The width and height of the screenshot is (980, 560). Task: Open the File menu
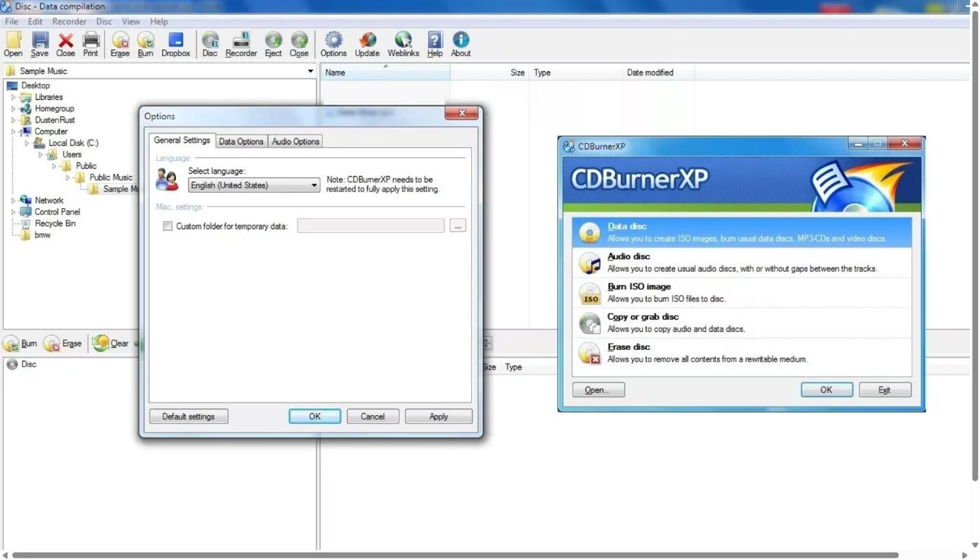(x=12, y=21)
